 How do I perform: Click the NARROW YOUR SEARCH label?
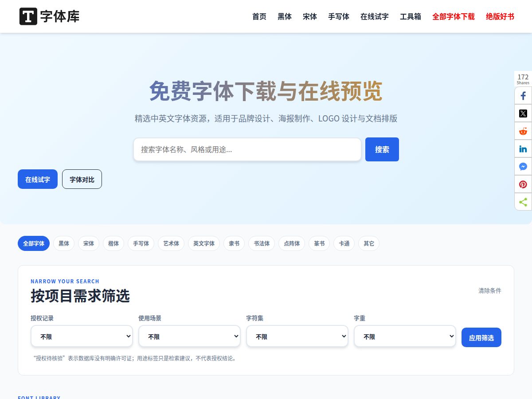(x=65, y=281)
